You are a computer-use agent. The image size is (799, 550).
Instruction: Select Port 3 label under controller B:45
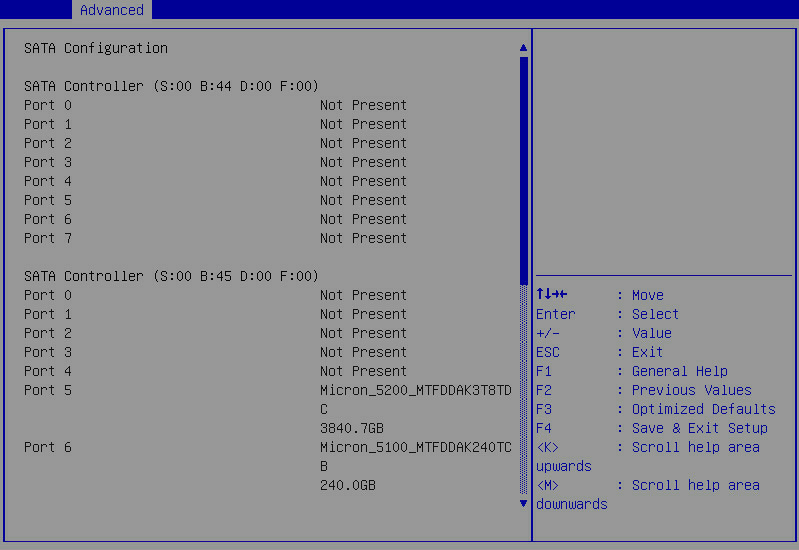48,352
